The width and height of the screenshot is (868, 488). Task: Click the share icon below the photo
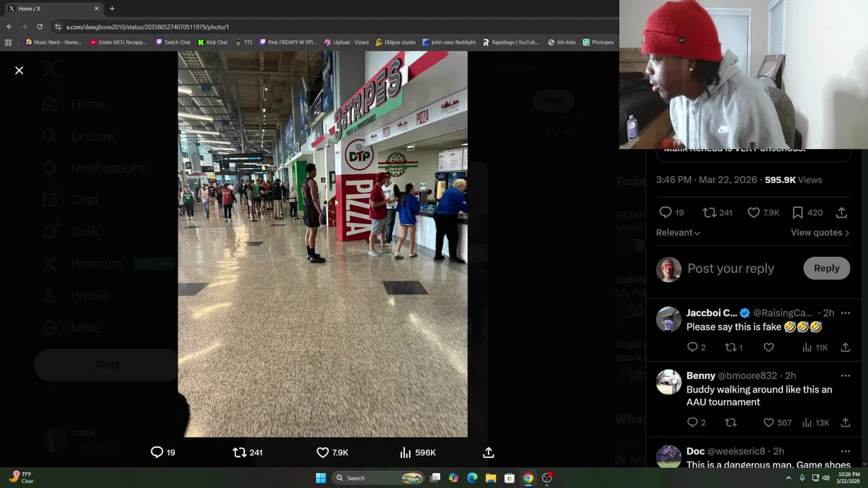tap(488, 452)
